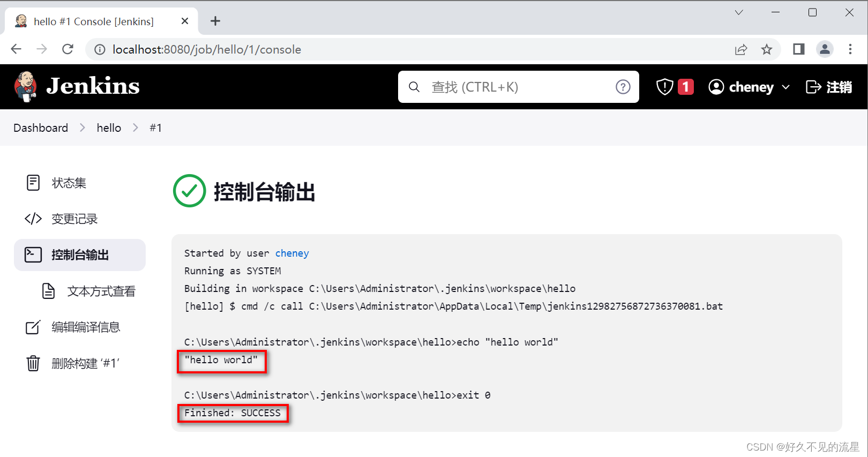The width and height of the screenshot is (868, 457).
Task: Toggle the browser side panel
Action: pos(799,49)
